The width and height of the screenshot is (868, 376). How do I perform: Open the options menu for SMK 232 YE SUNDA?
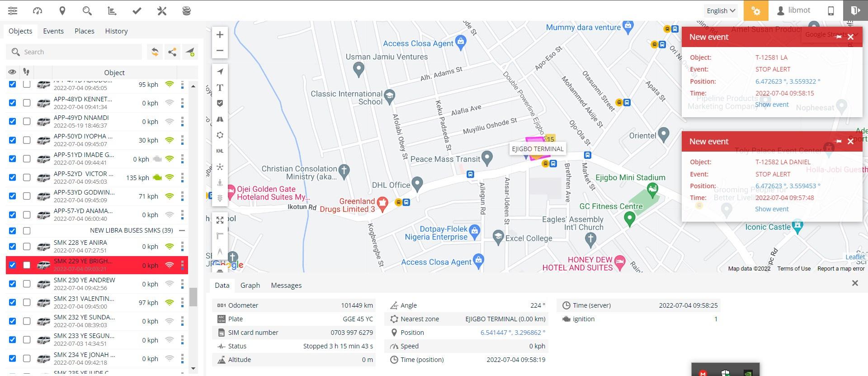click(182, 321)
